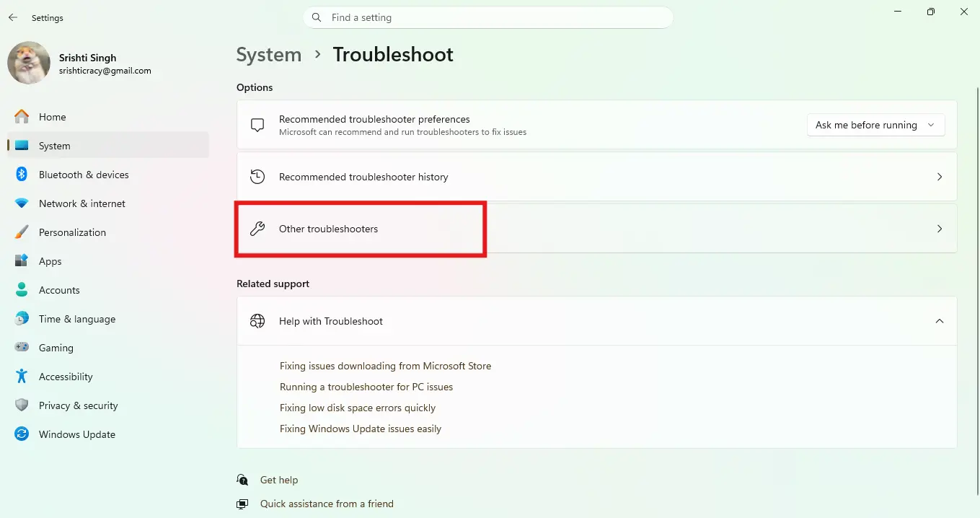Viewport: 980px width, 518px height.
Task: Click the System breadcrumb link
Action: [268, 54]
